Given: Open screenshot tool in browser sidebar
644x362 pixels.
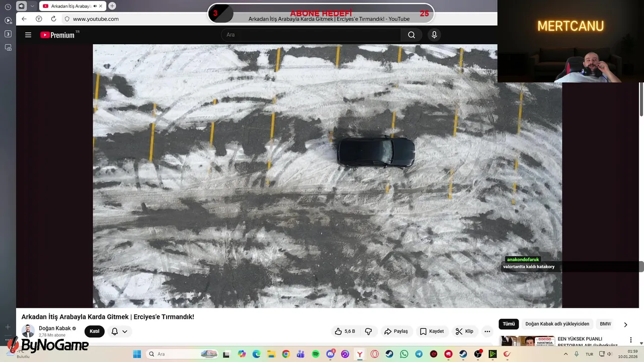Looking at the screenshot, I should coord(8,47).
